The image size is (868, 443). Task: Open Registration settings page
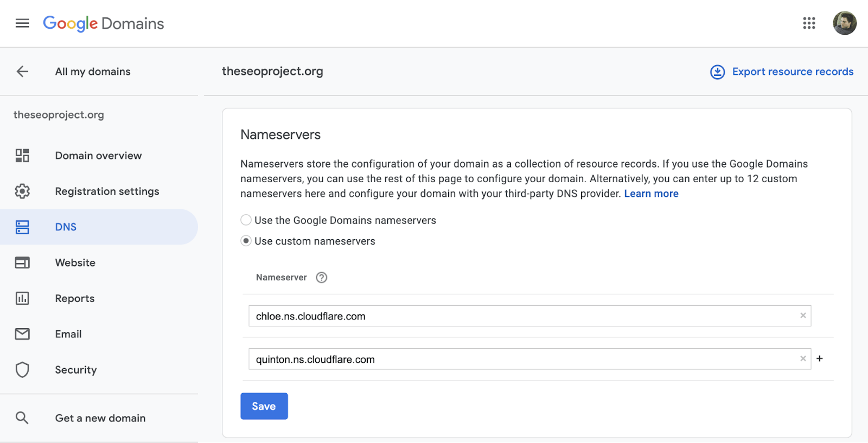pos(107,191)
